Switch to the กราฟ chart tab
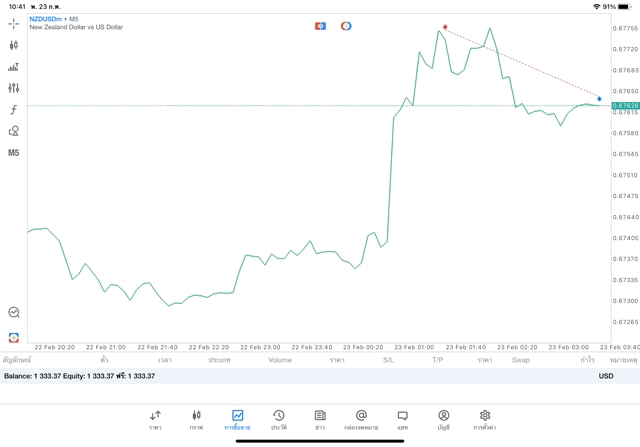The height and width of the screenshot is (447, 640). (196, 419)
